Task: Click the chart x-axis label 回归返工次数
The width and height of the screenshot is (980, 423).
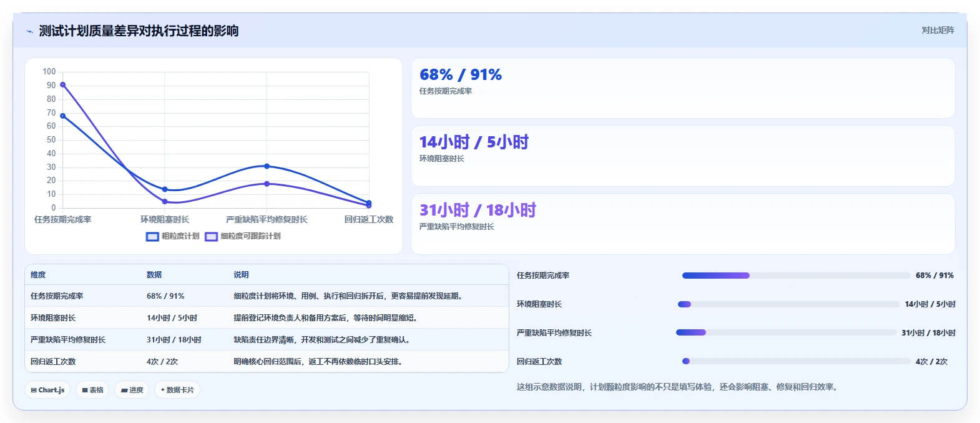Action: point(369,219)
